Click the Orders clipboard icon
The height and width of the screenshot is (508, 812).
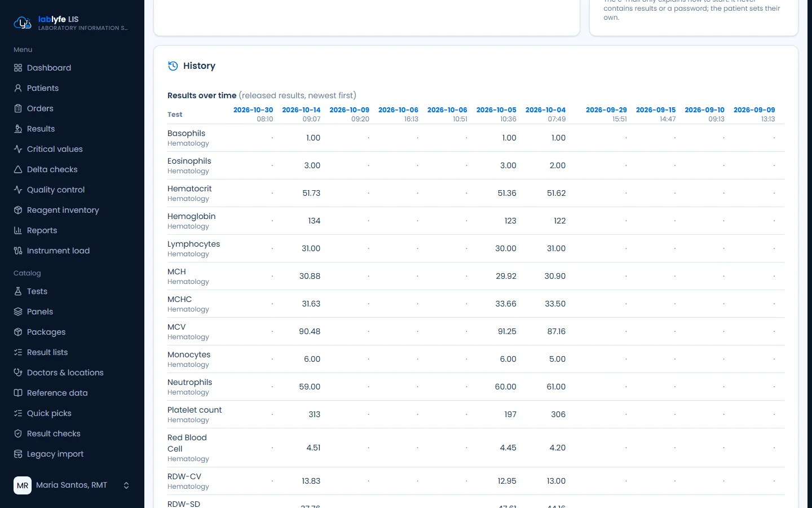(18, 108)
